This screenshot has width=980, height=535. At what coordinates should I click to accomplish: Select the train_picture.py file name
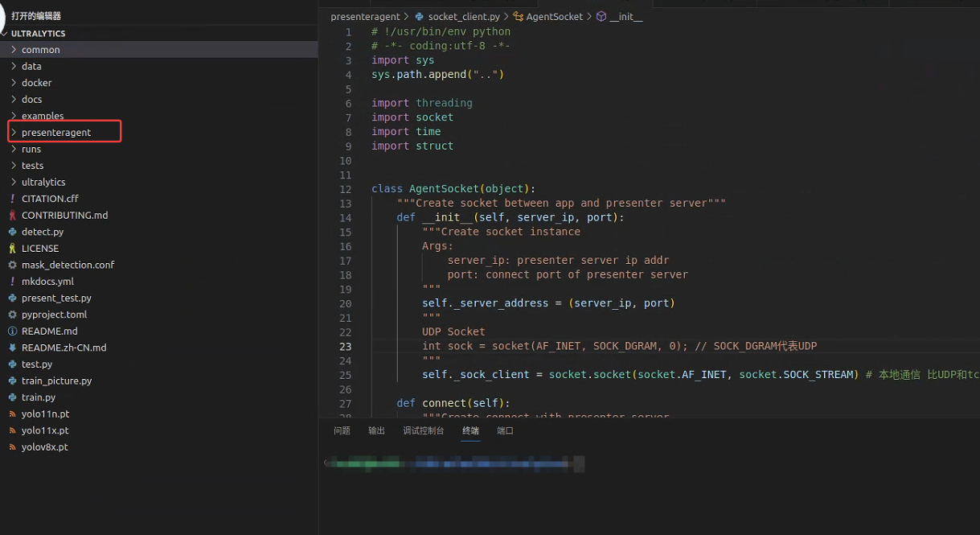click(x=56, y=381)
